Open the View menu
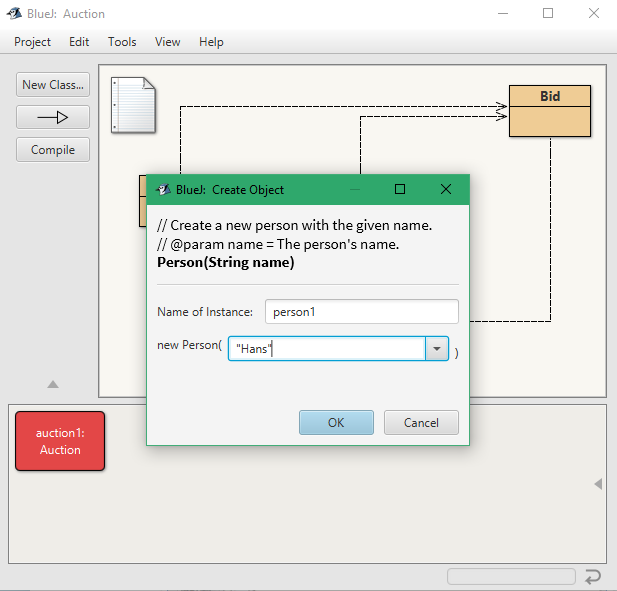Viewport: 617px width, 591px height. pyautogui.click(x=167, y=42)
